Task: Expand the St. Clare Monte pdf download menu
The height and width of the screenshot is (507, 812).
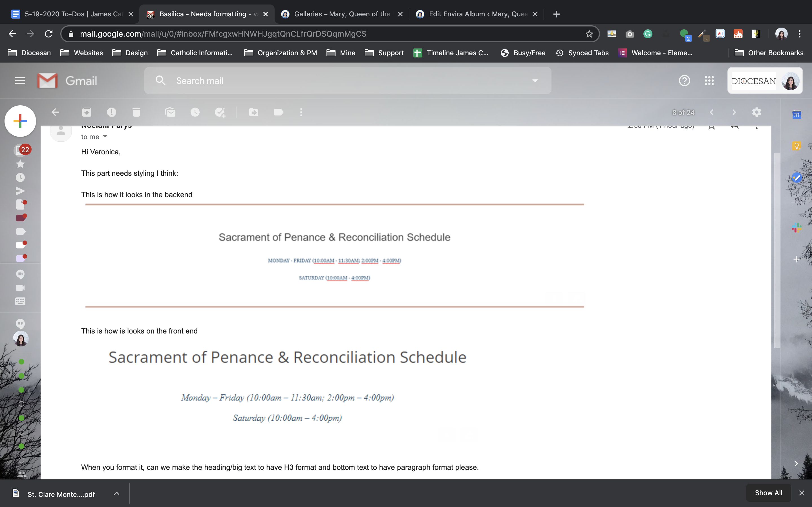Action: pyautogui.click(x=116, y=493)
